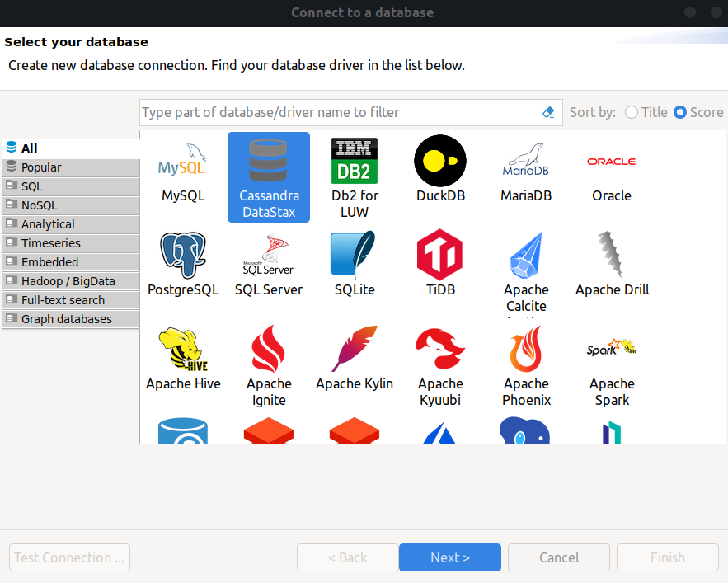Select the TiDB driver icon
Viewport: 728px width, 583px height.
[439, 255]
